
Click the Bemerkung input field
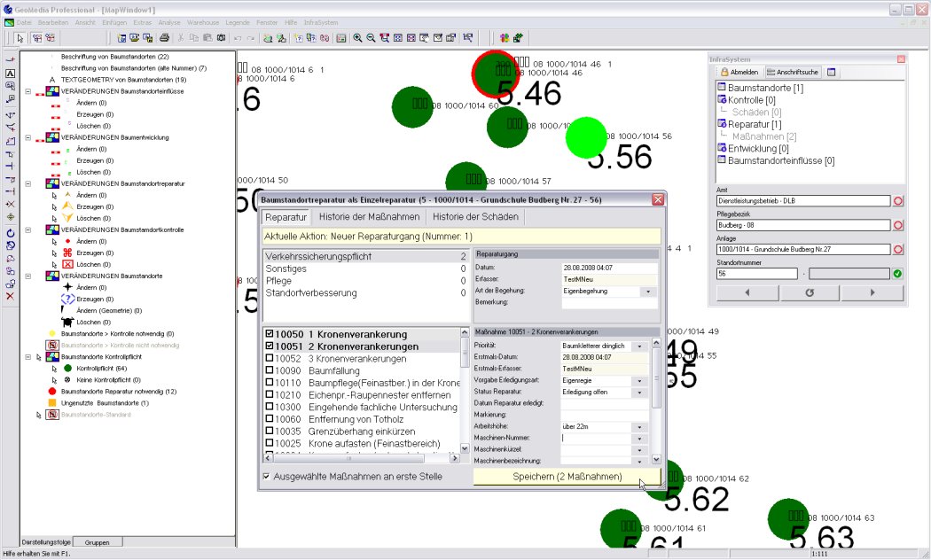[x=609, y=303]
